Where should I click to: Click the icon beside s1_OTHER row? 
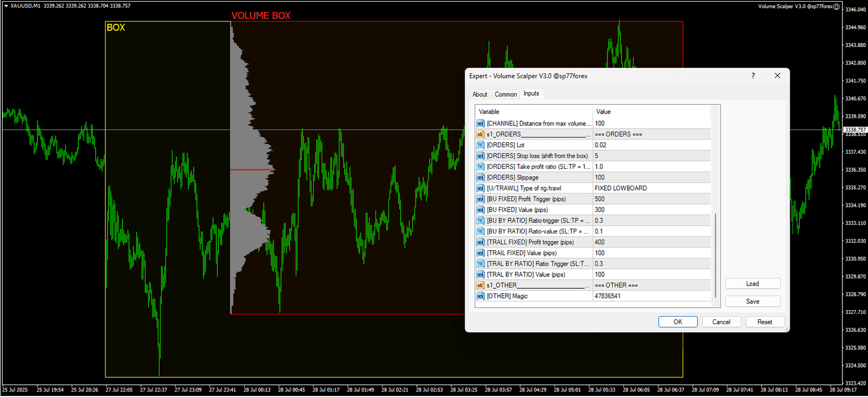coord(480,285)
